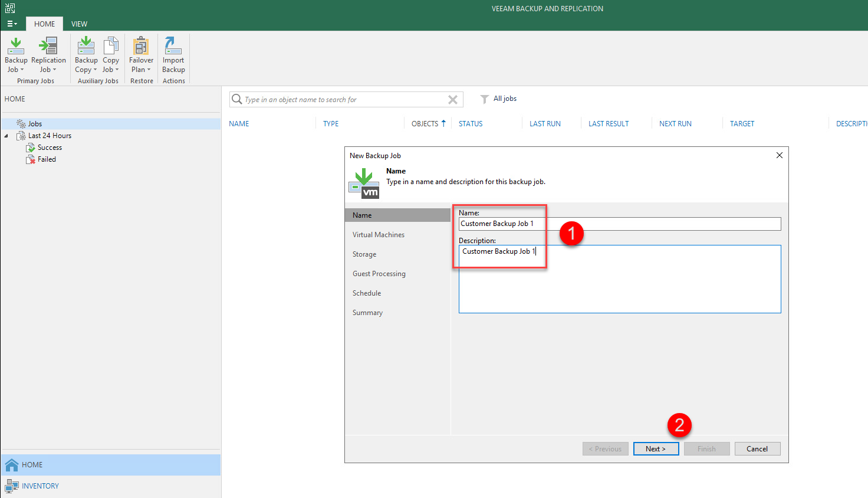Close the New Backup Job dialog
Screen dimensions: 868x498
coord(780,155)
